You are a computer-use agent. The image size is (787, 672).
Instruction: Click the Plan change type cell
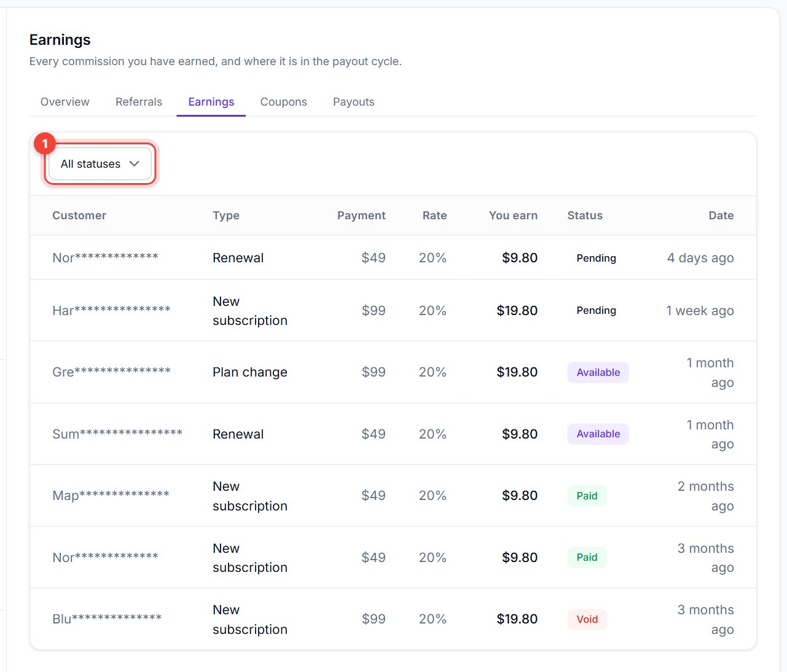[250, 372]
